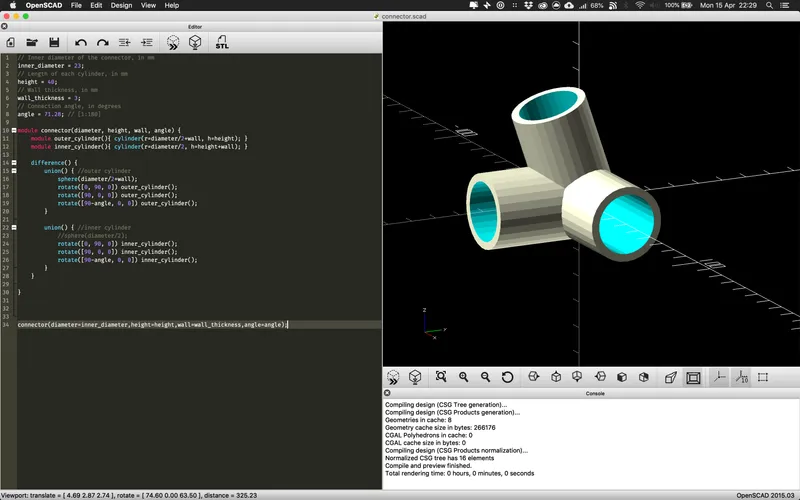Click the cyan front opening of the 3D connector
Image resolution: width=800 pixels, height=500 pixels.
[627, 224]
